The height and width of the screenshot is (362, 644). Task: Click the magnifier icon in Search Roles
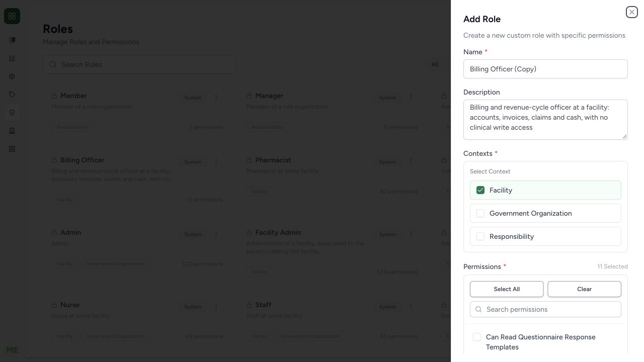[x=53, y=64]
